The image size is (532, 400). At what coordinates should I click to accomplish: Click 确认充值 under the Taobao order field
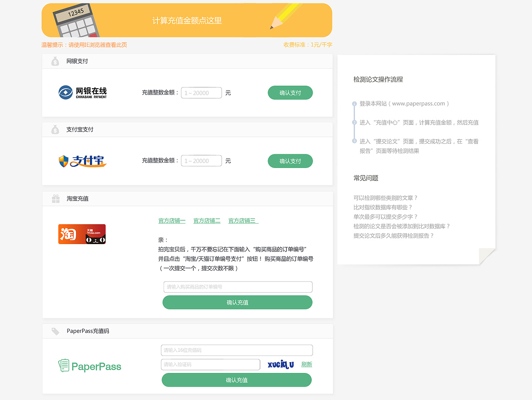tap(237, 302)
